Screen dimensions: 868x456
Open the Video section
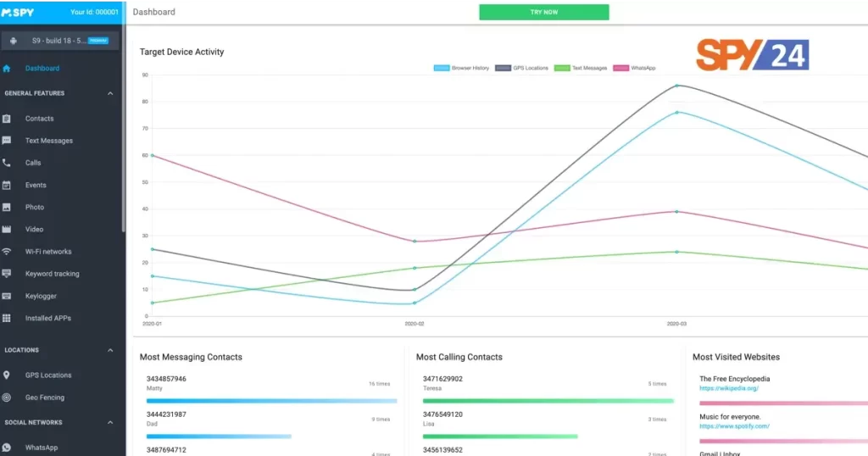[34, 229]
